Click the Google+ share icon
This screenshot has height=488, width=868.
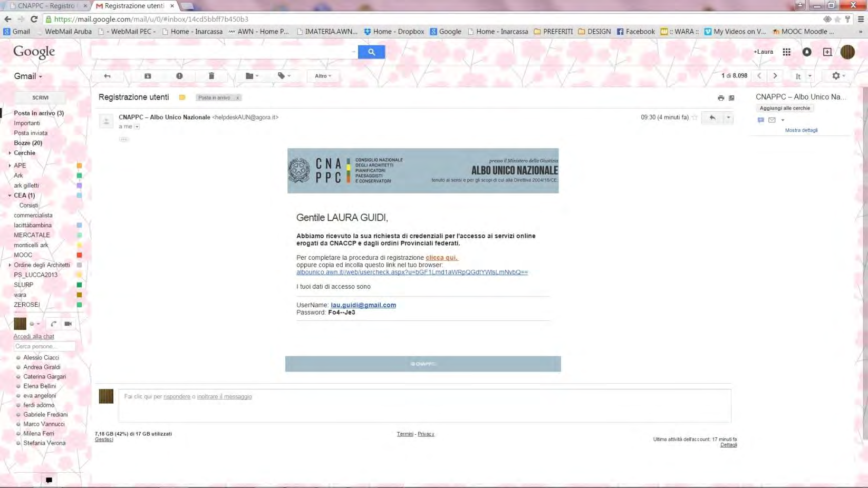827,52
